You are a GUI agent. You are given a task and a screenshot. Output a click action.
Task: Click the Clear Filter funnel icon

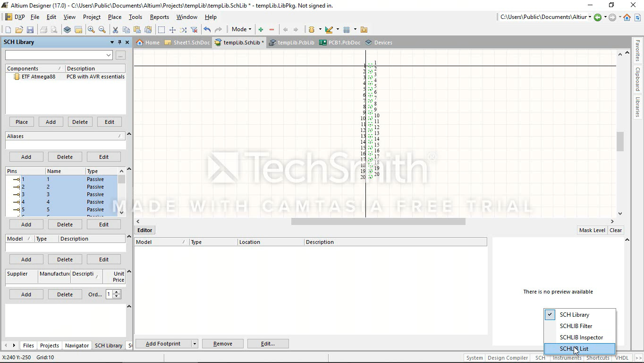(x=194, y=30)
